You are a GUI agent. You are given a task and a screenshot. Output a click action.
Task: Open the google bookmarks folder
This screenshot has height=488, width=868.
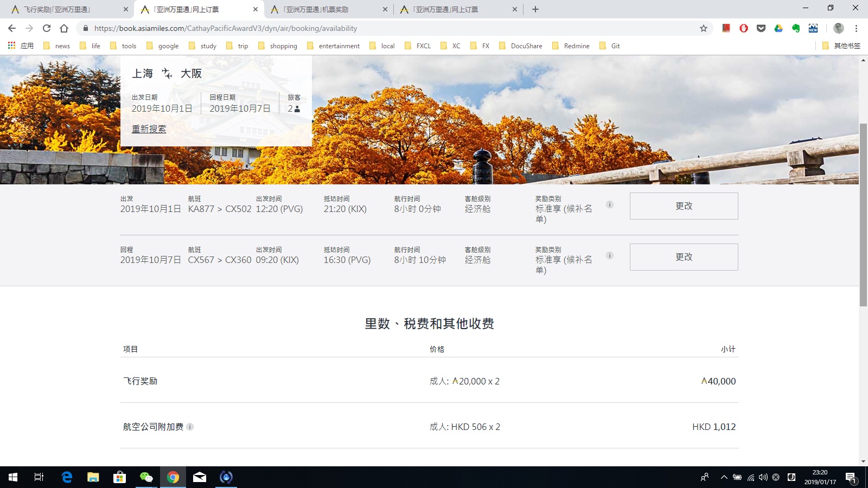click(x=162, y=46)
